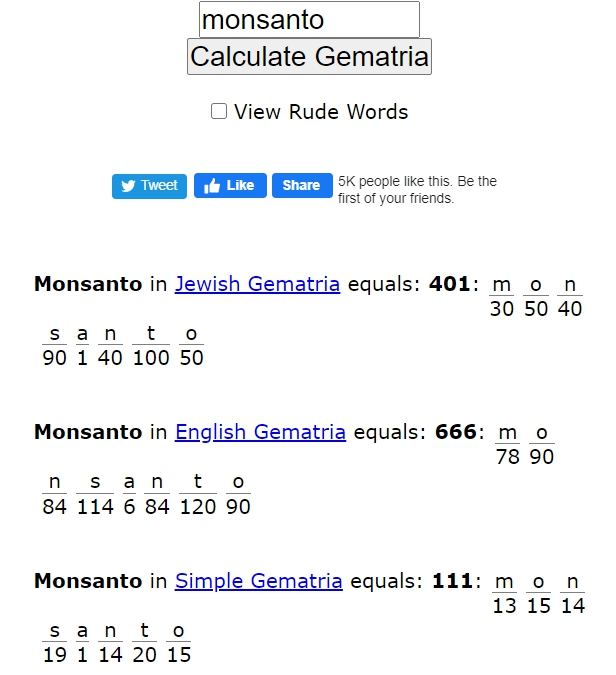Click the value 13 under letter m
Image resolution: width=616 pixels, height=675 pixels.
pyautogui.click(x=504, y=606)
